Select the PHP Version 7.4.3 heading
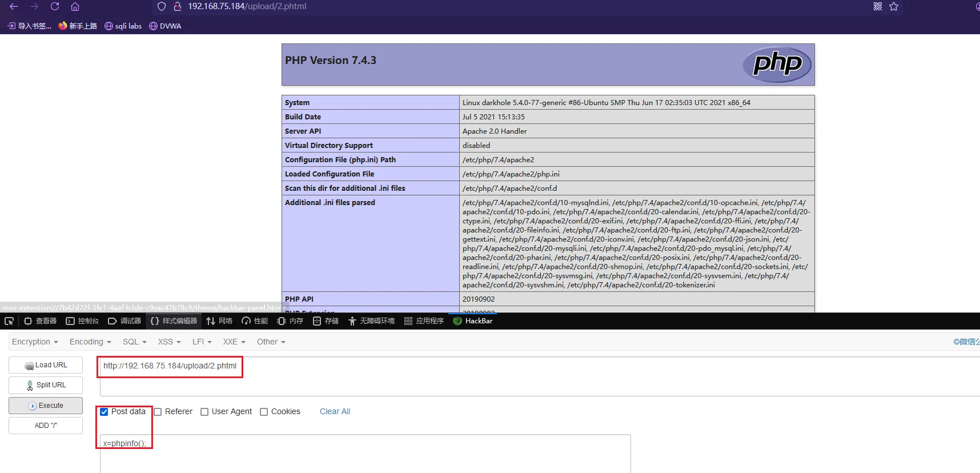This screenshot has height=473, width=980. tap(331, 61)
